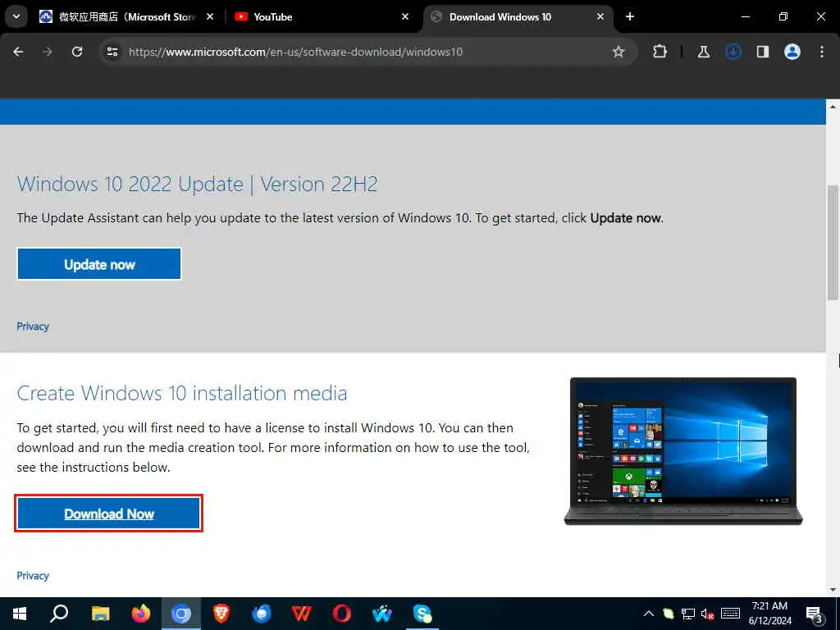Image resolution: width=840 pixels, height=630 pixels.
Task: Expand the tab search dropdown arrow
Action: (16, 16)
